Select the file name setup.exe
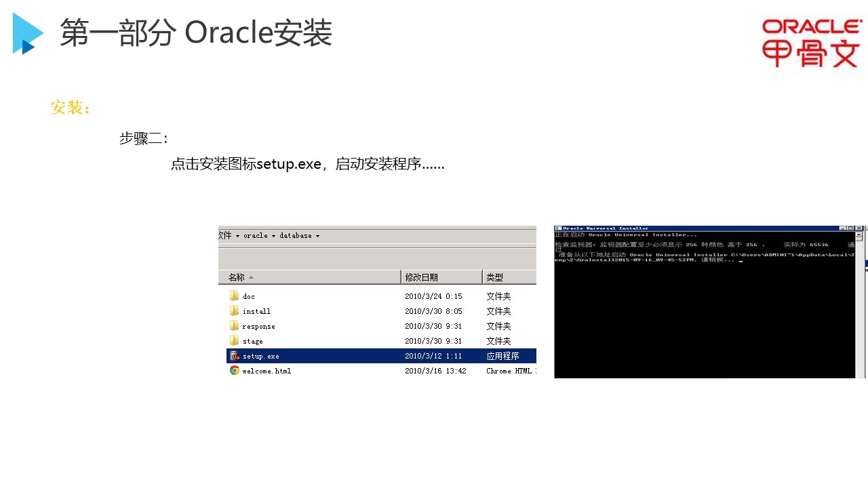Screen dimensions: 868x488 click(x=261, y=356)
